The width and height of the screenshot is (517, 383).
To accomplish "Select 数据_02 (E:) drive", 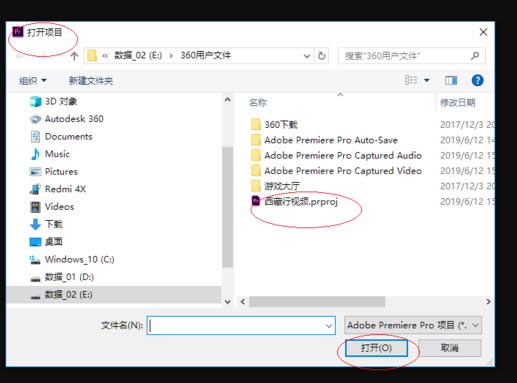I will coord(113,295).
